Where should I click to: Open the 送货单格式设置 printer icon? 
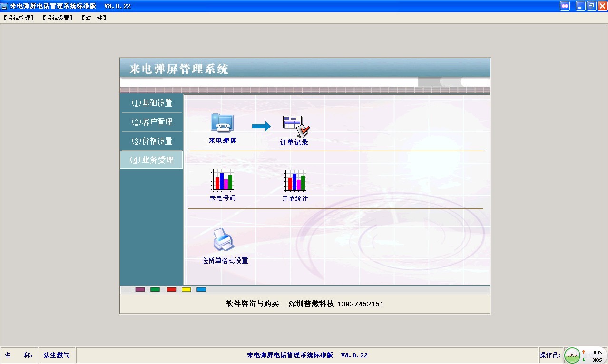223,240
